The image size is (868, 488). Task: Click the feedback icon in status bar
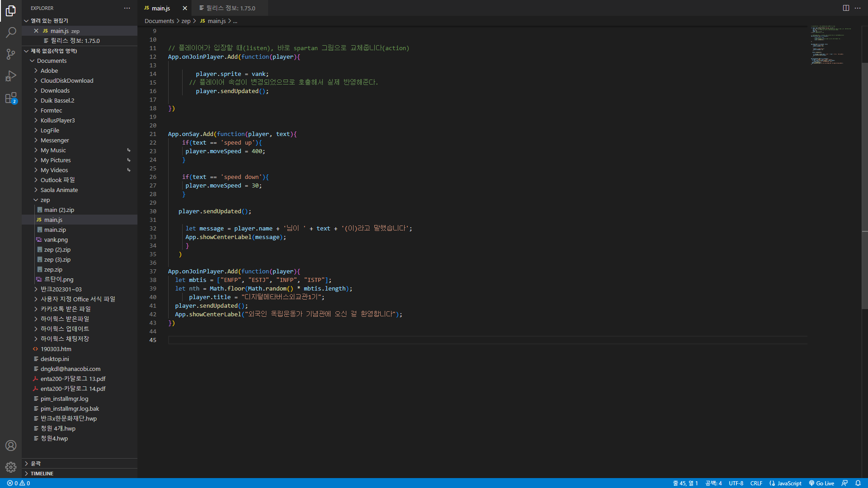pyautogui.click(x=844, y=483)
